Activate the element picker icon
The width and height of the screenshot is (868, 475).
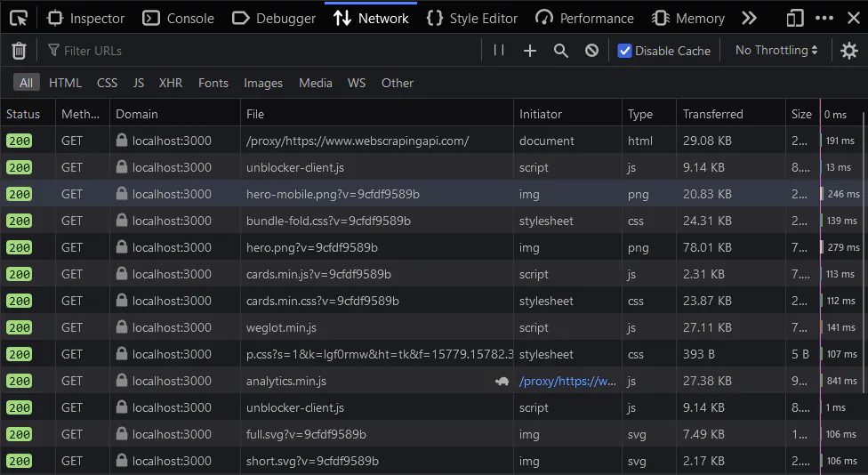click(19, 19)
